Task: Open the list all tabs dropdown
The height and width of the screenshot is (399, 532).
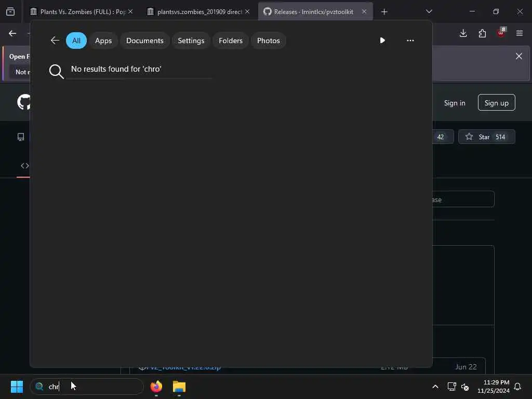Action: [429, 11]
